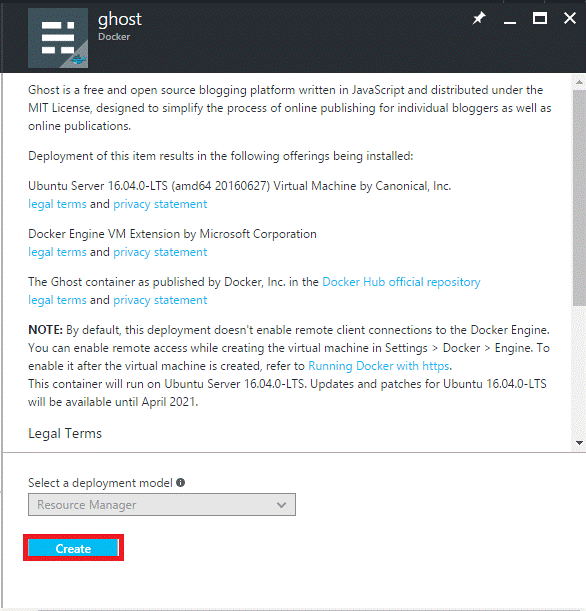The height and width of the screenshot is (611, 586).
Task: Click the scrollbar up arrow
Action: (x=579, y=82)
